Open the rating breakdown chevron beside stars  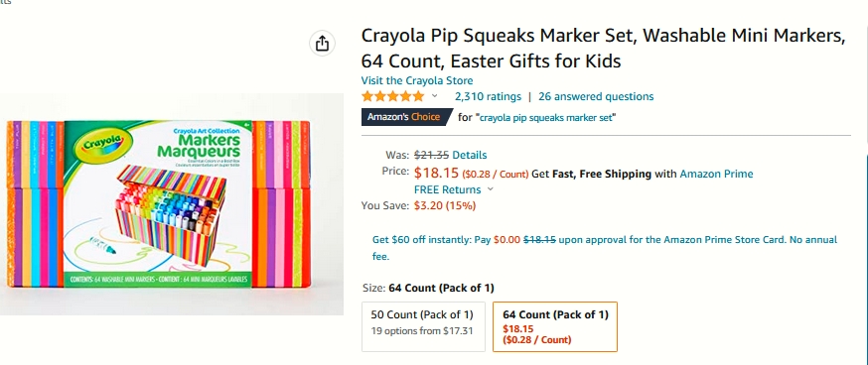[435, 96]
